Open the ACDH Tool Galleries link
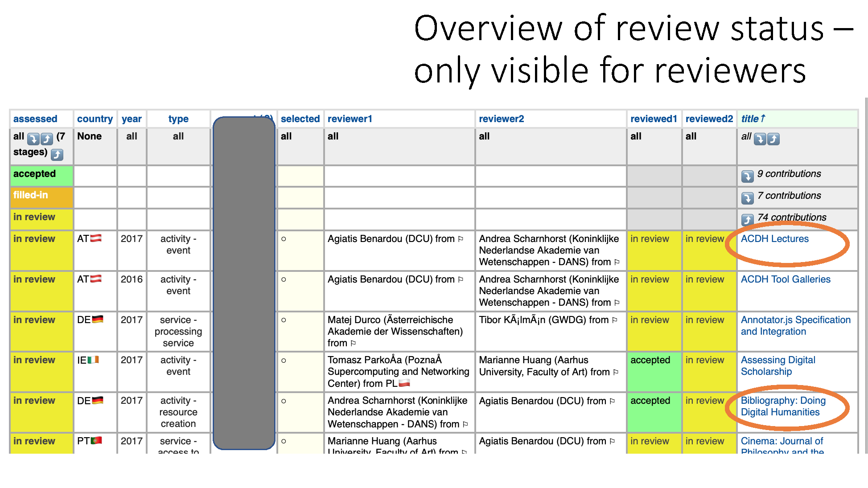The height and width of the screenshot is (488, 868). pyautogui.click(x=786, y=279)
